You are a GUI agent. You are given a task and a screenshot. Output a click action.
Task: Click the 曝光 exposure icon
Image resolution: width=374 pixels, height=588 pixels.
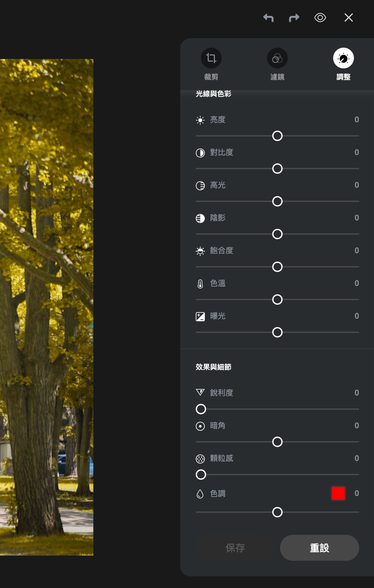[x=200, y=316]
